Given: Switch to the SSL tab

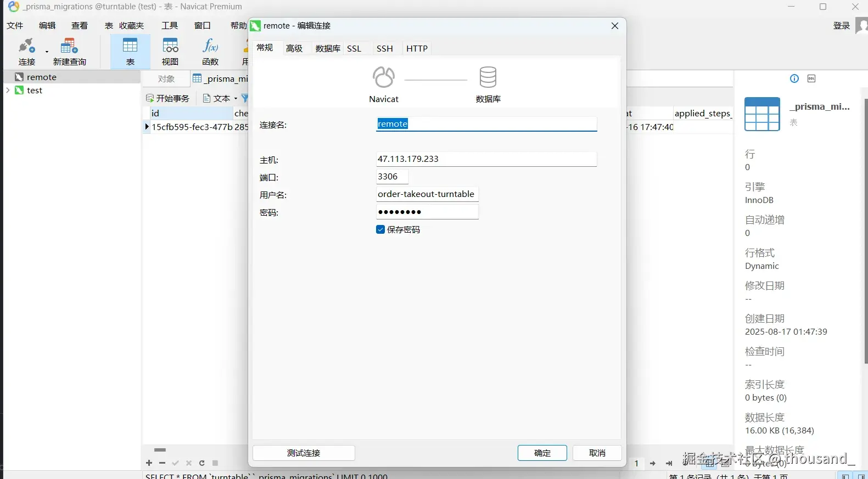Looking at the screenshot, I should [x=354, y=48].
